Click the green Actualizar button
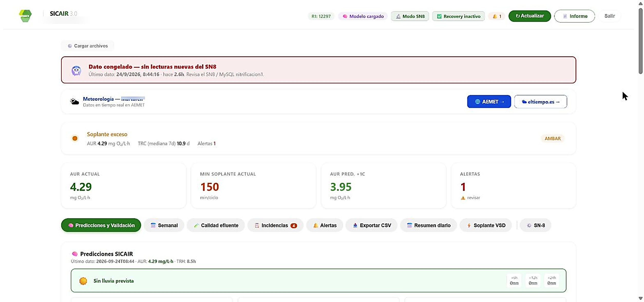Screen dimensions: 644x302 [529, 16]
